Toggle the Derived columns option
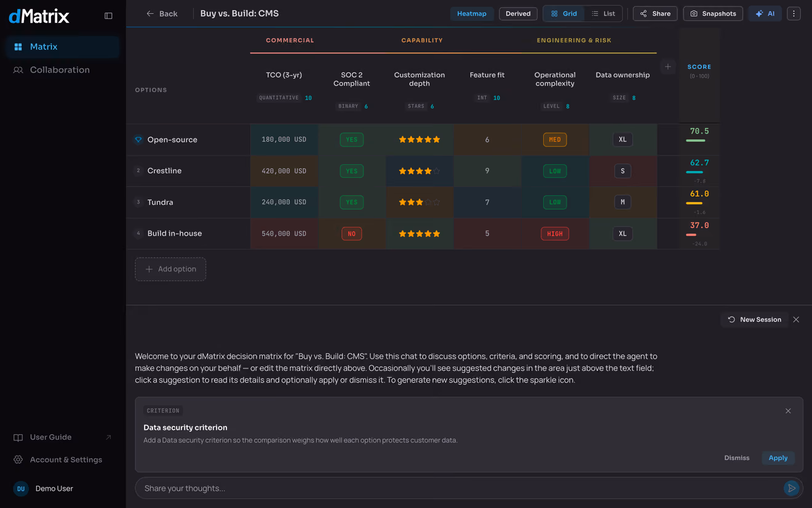Screen dimensions: 812x508 click(x=518, y=14)
